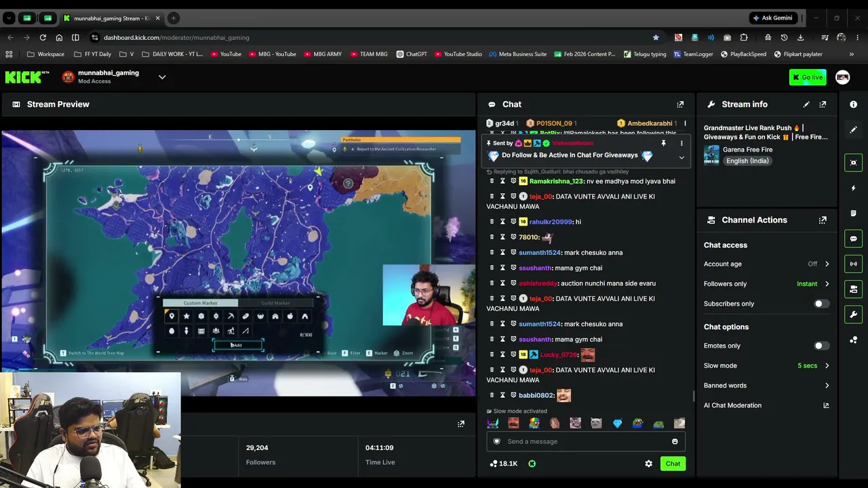Open the user profile avatar menu
The width and height of the screenshot is (868, 488).
pyautogui.click(x=842, y=77)
